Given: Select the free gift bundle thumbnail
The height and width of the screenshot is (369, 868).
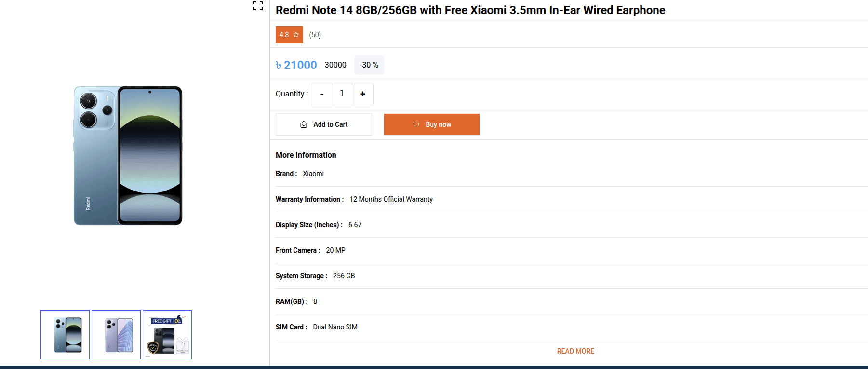Looking at the screenshot, I should pyautogui.click(x=167, y=334).
